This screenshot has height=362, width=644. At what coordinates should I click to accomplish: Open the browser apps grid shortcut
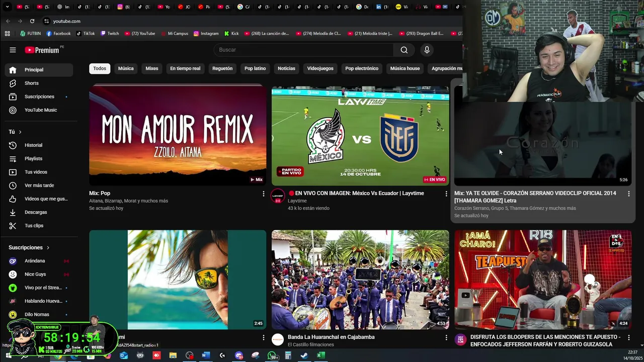[7, 34]
